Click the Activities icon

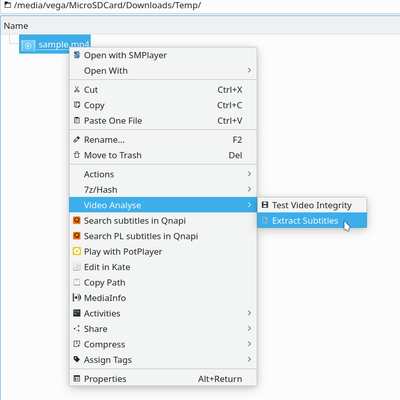pos(77,313)
